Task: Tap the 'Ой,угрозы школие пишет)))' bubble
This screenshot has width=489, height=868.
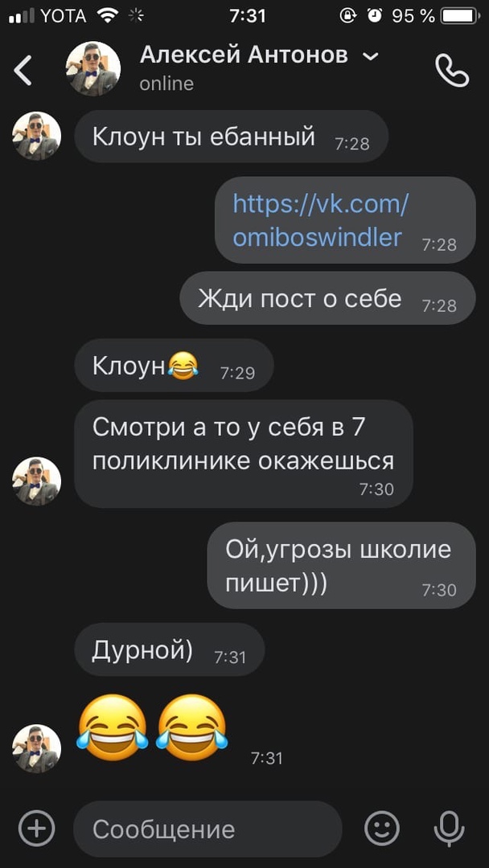Action: pyautogui.click(x=341, y=565)
